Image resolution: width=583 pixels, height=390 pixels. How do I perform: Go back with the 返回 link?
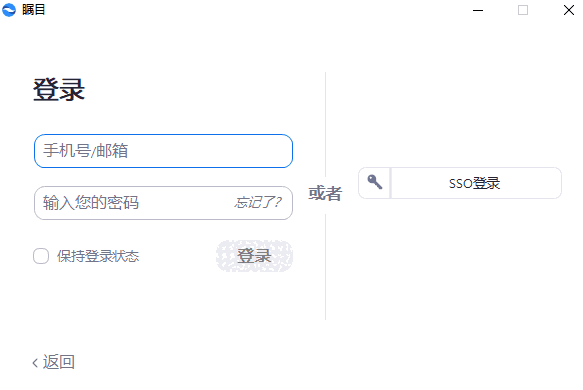pyautogui.click(x=54, y=362)
